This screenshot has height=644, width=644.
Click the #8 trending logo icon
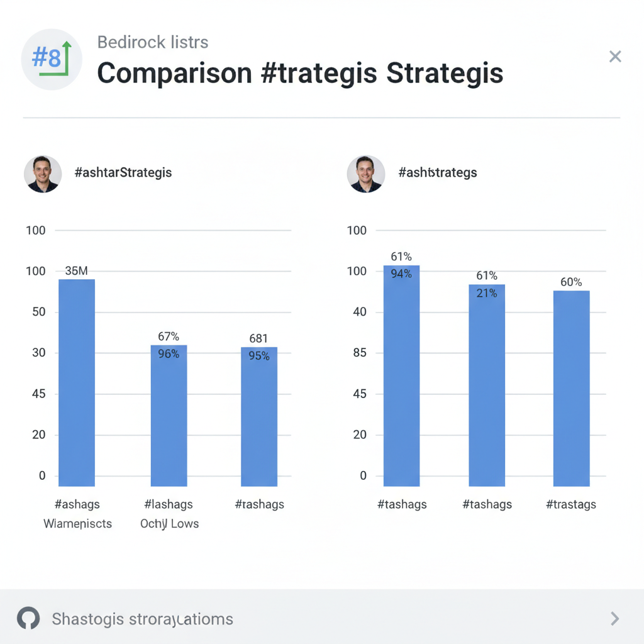pos(52,60)
